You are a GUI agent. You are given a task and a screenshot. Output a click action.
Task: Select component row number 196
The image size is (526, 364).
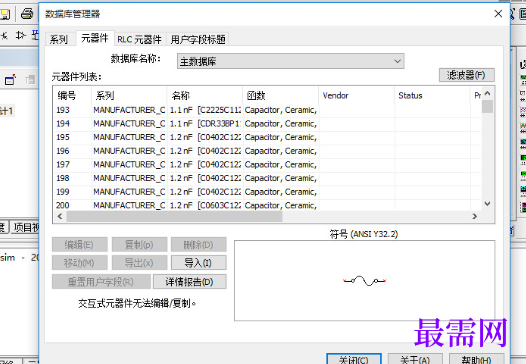pyautogui.click(x=267, y=151)
